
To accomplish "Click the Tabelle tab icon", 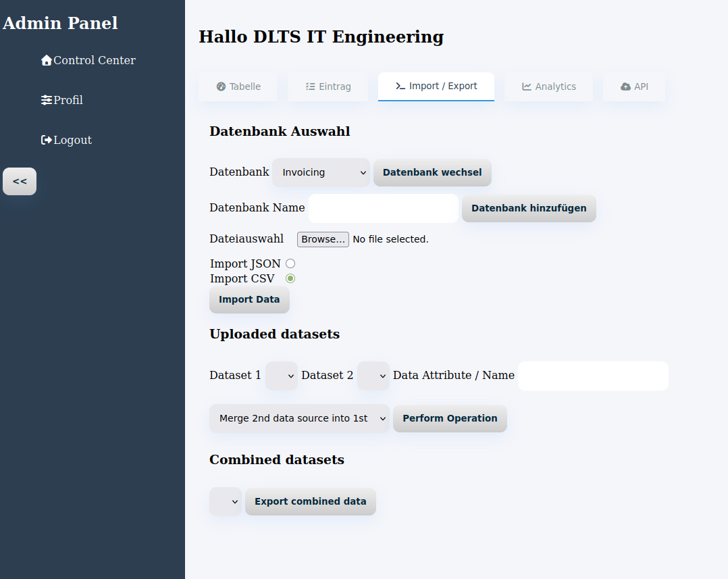I will 221,86.
